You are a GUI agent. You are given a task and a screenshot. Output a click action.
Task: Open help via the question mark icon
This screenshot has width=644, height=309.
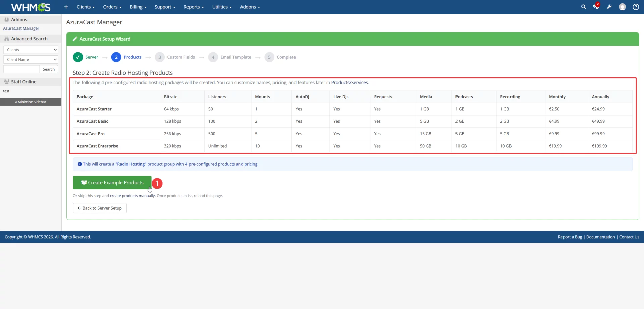coord(636,7)
